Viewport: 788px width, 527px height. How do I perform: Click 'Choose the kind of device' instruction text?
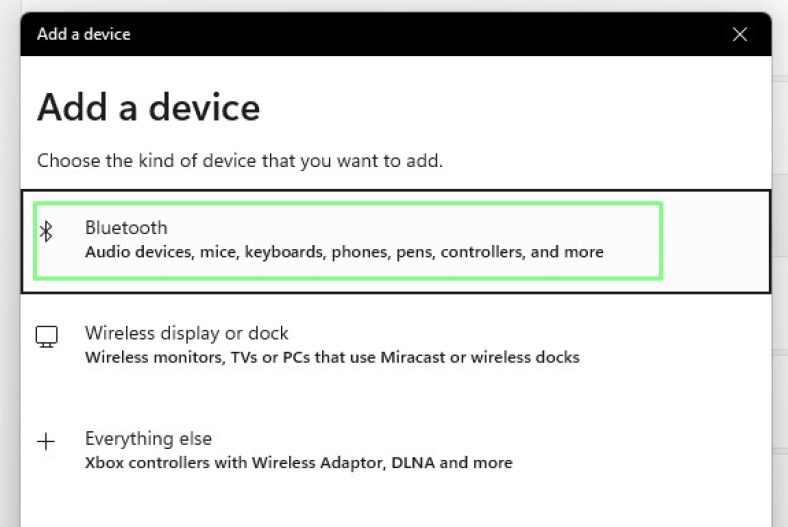(x=239, y=160)
